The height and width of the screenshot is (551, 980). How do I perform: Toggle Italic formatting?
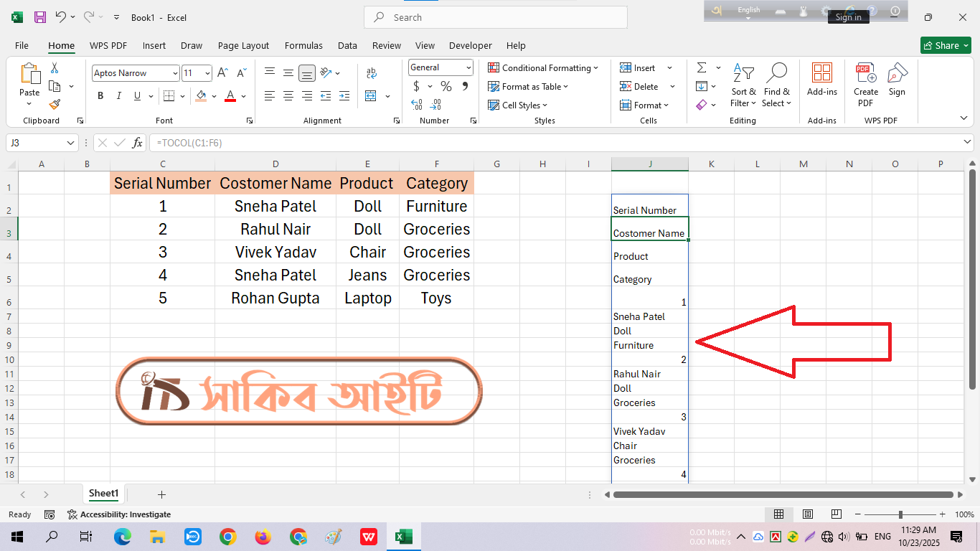pyautogui.click(x=119, y=96)
